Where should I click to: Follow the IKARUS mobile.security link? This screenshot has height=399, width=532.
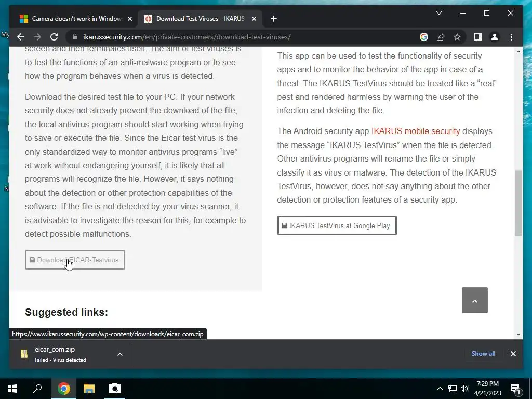coord(416,131)
